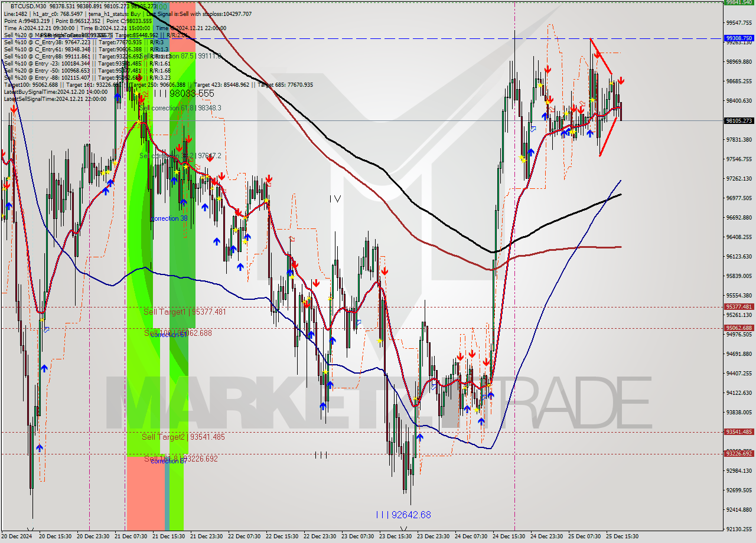
Task: Click the 96123.630 price tick
Action: [739, 256]
